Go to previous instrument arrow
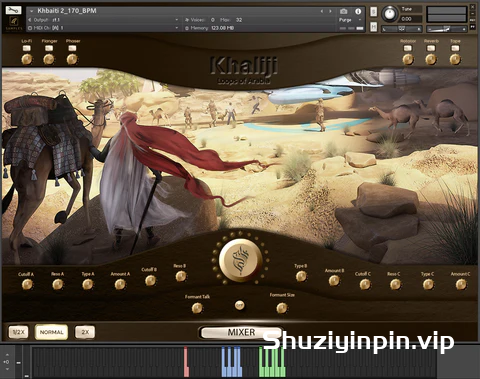 click(x=322, y=11)
